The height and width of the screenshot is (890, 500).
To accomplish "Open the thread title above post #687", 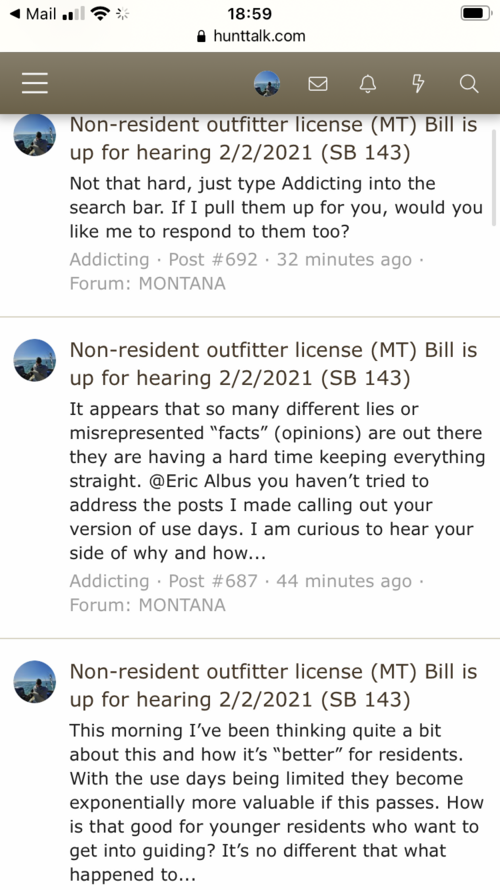I will pyautogui.click(x=274, y=364).
